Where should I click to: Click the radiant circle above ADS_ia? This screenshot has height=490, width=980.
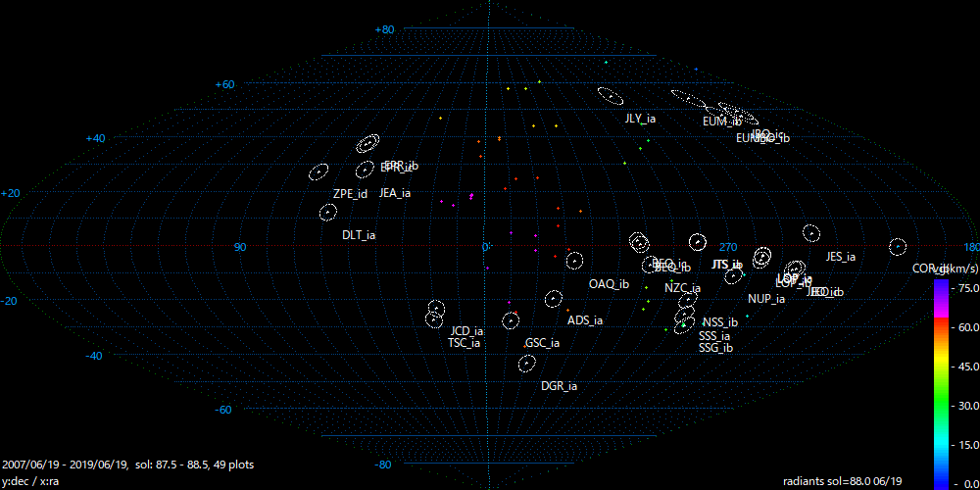(x=554, y=298)
